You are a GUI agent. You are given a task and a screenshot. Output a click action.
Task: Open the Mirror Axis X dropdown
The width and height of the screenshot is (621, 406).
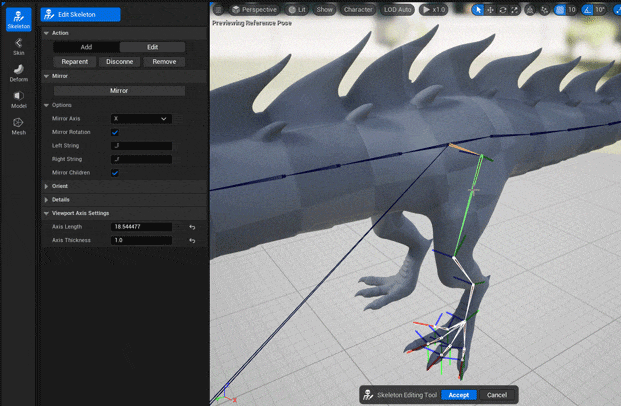click(141, 118)
